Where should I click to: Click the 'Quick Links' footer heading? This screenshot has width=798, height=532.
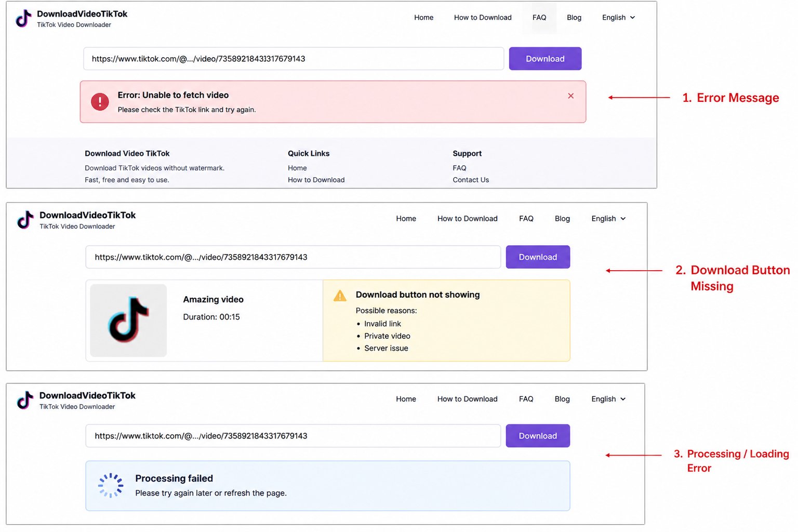pyautogui.click(x=309, y=154)
